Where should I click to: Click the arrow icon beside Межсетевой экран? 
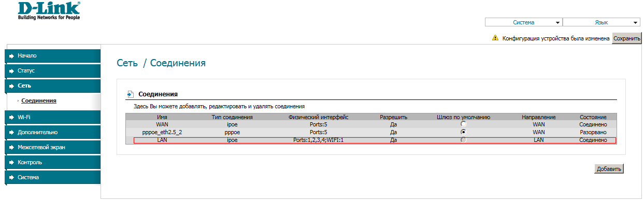tap(11, 147)
